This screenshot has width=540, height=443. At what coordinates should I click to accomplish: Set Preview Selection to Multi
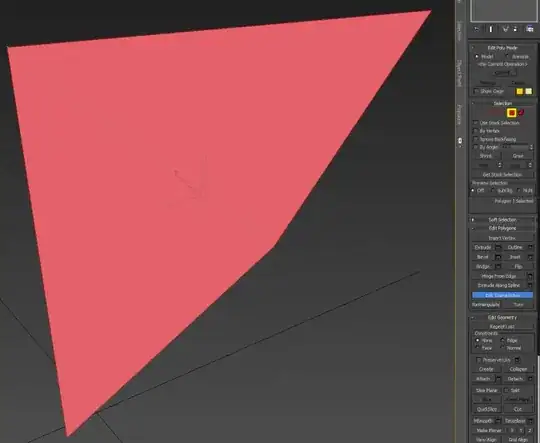coord(519,190)
